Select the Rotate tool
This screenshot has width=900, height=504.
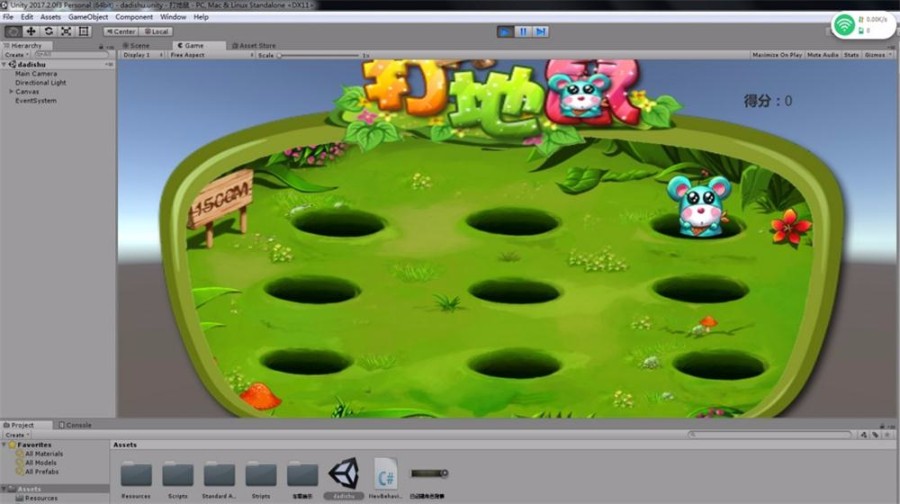point(49,32)
